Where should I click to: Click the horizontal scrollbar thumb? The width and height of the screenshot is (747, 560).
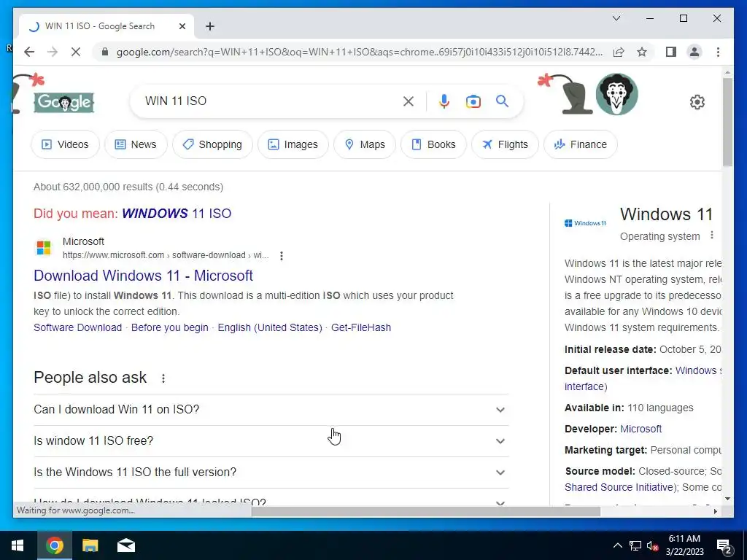426,511
